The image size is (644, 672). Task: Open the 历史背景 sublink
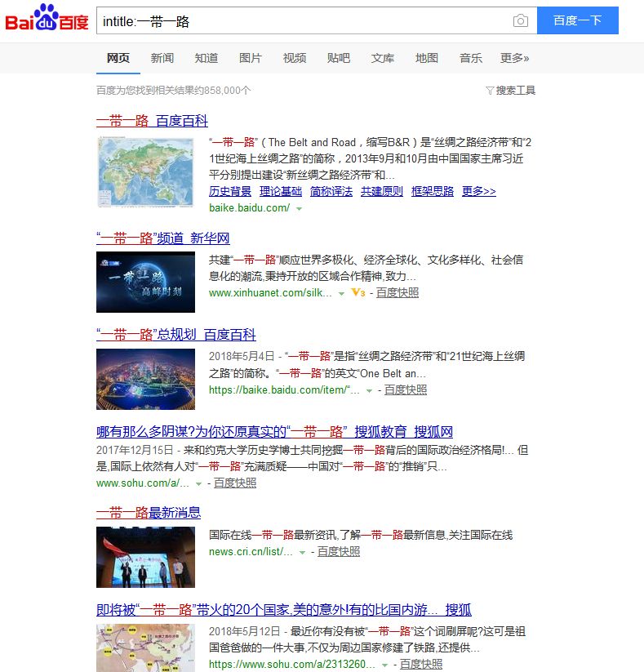230,191
